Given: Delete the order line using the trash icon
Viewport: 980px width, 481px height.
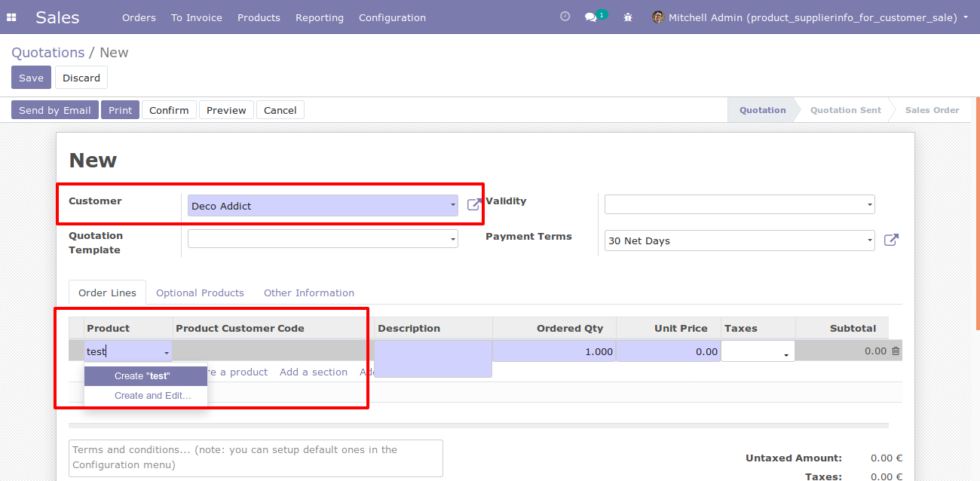Looking at the screenshot, I should [894, 351].
